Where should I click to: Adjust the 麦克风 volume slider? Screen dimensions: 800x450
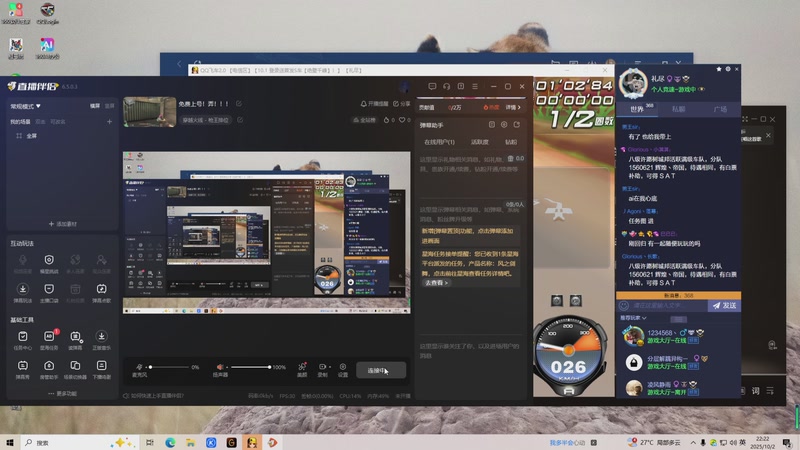coord(168,367)
